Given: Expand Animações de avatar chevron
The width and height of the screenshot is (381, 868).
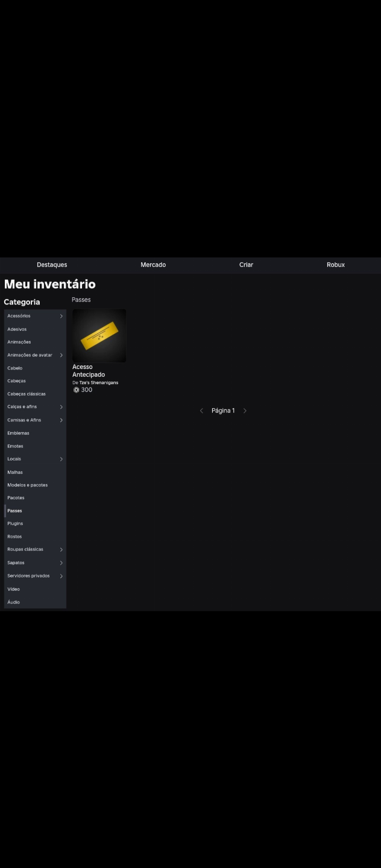Looking at the screenshot, I should [61, 355].
